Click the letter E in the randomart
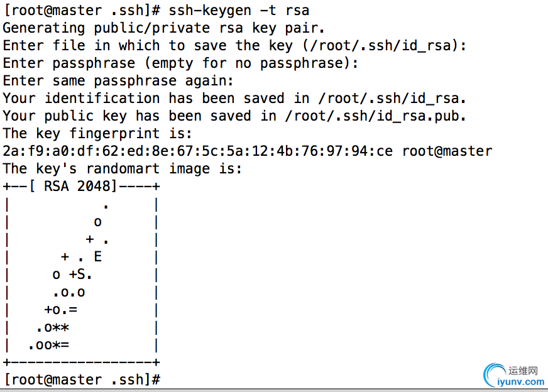Image resolution: width=548 pixels, height=392 pixels. tap(97, 257)
